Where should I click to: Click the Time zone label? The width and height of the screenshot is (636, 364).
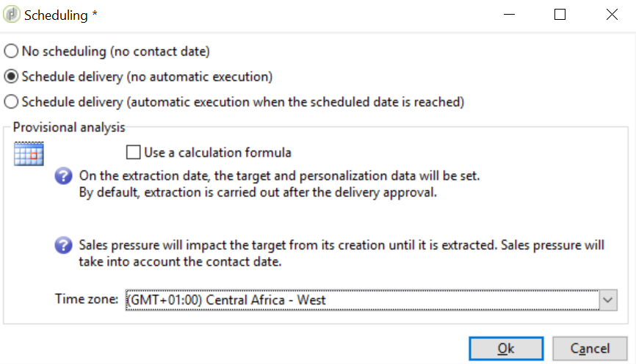pos(87,299)
